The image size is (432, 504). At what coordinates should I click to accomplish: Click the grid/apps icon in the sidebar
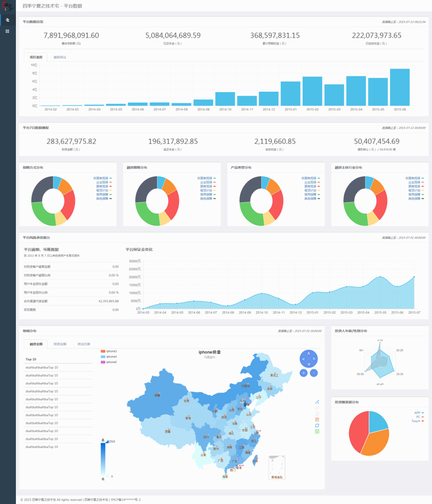click(7, 31)
